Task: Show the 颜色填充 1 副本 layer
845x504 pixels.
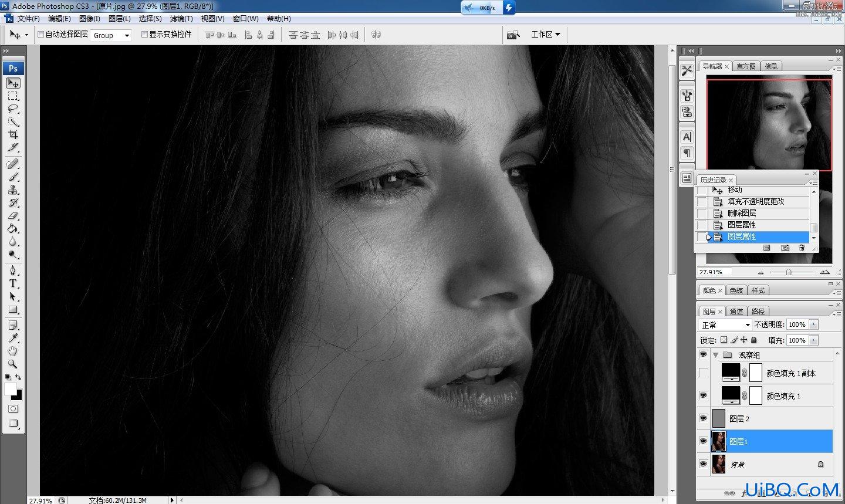Action: [703, 373]
